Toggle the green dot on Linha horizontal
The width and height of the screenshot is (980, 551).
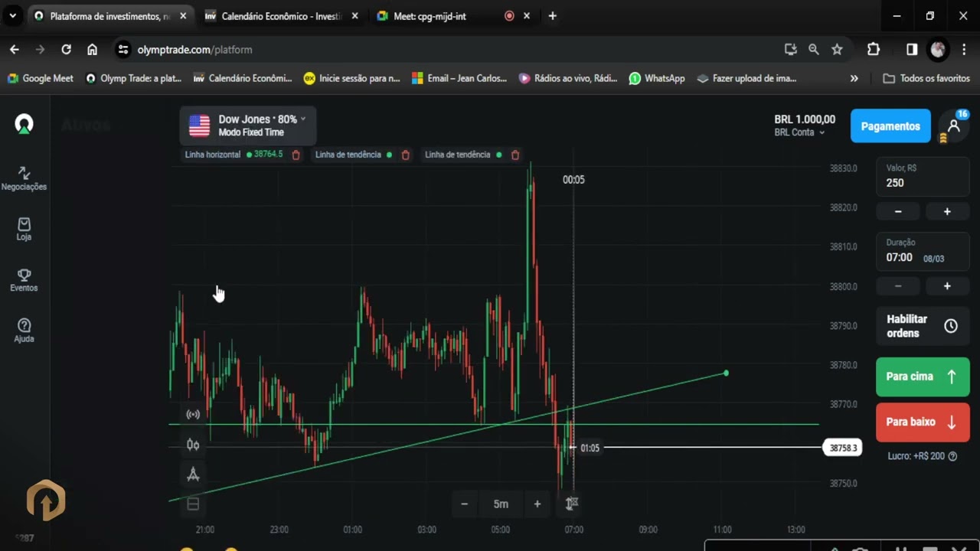[249, 155]
